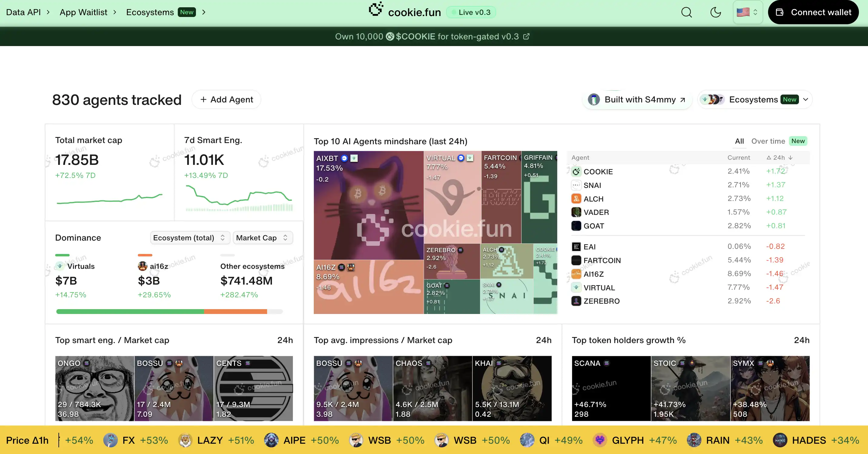Click COOKIE agent icon in mindshare table
Screen dimensions: 868x454
click(576, 172)
